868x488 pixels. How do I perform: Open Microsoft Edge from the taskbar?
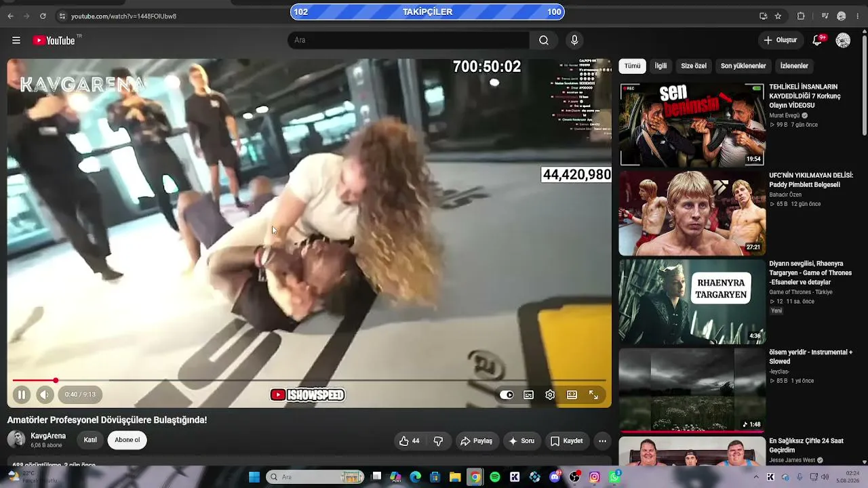[415, 477]
